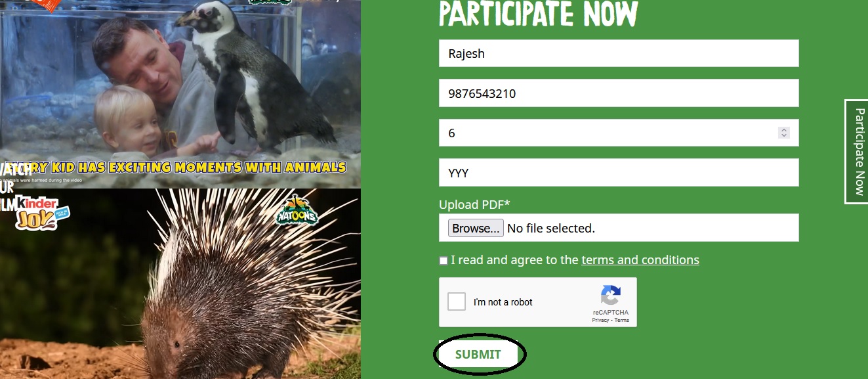This screenshot has width=868, height=379.
Task: Click the reCAPTCHA logo icon
Action: point(610,296)
